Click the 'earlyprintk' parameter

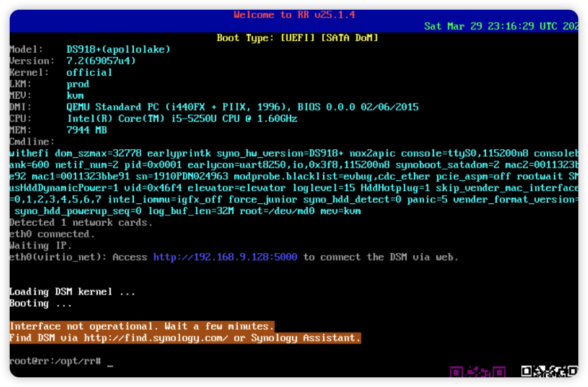click(x=179, y=153)
